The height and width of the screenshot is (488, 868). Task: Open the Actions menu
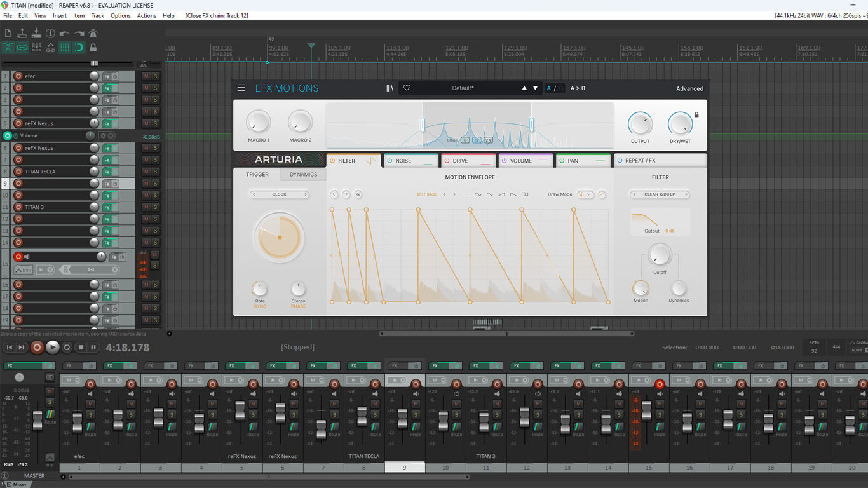tap(146, 15)
